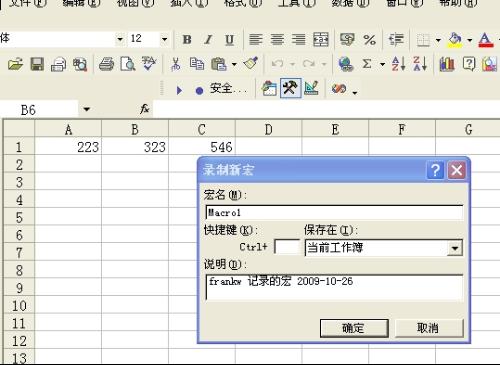Open the Fill Color dropdown arrow

click(470, 40)
